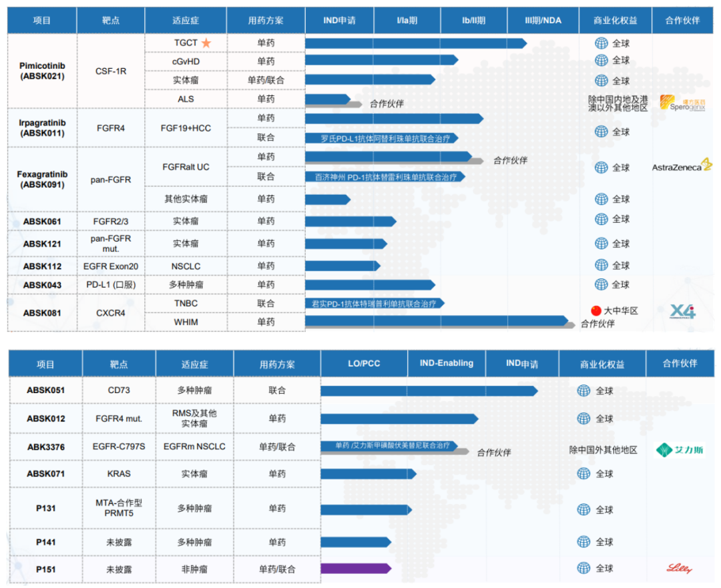
Task: Open the Irpagratinib (ABSK011) project name
Action: [42, 127]
